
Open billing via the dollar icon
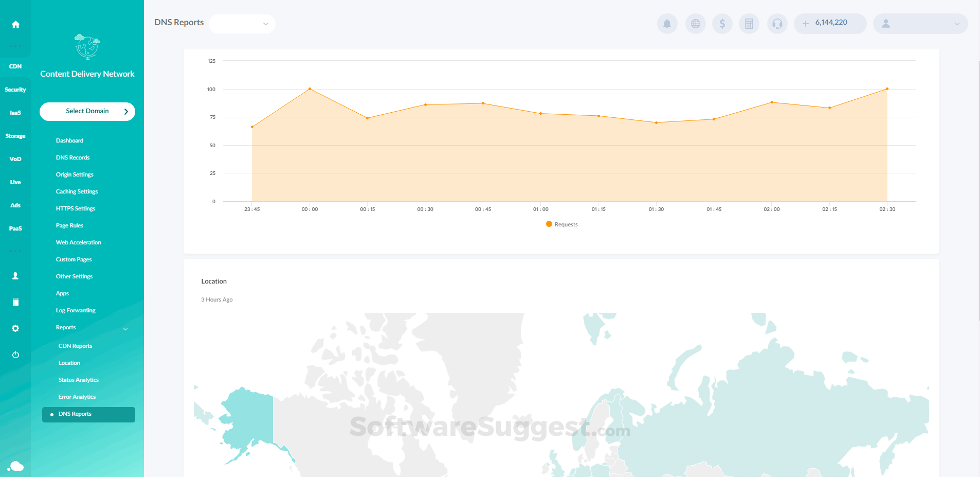pos(722,24)
